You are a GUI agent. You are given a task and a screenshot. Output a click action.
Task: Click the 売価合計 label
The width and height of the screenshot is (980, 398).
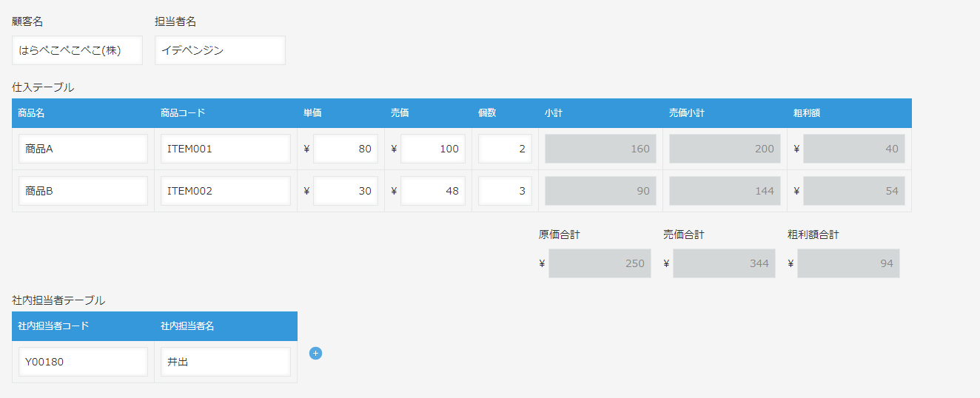point(684,235)
